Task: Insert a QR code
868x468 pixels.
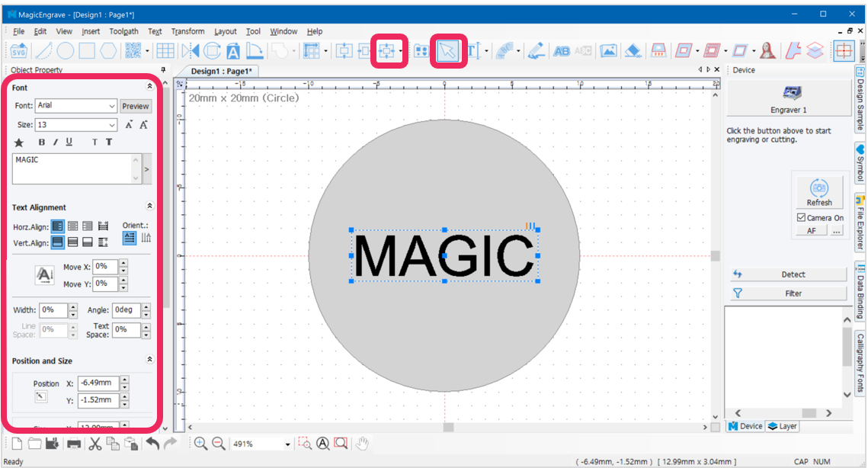Action: tap(133, 51)
